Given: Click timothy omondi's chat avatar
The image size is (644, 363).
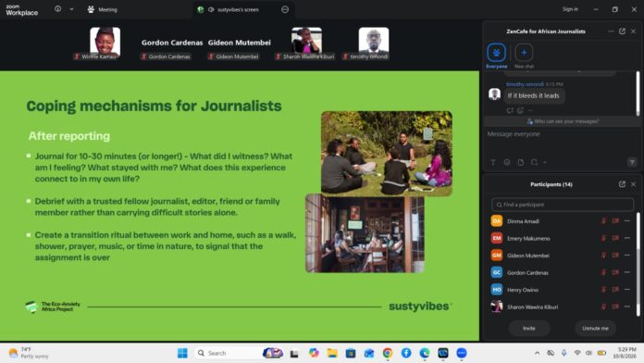Looking at the screenshot, I should pos(494,94).
